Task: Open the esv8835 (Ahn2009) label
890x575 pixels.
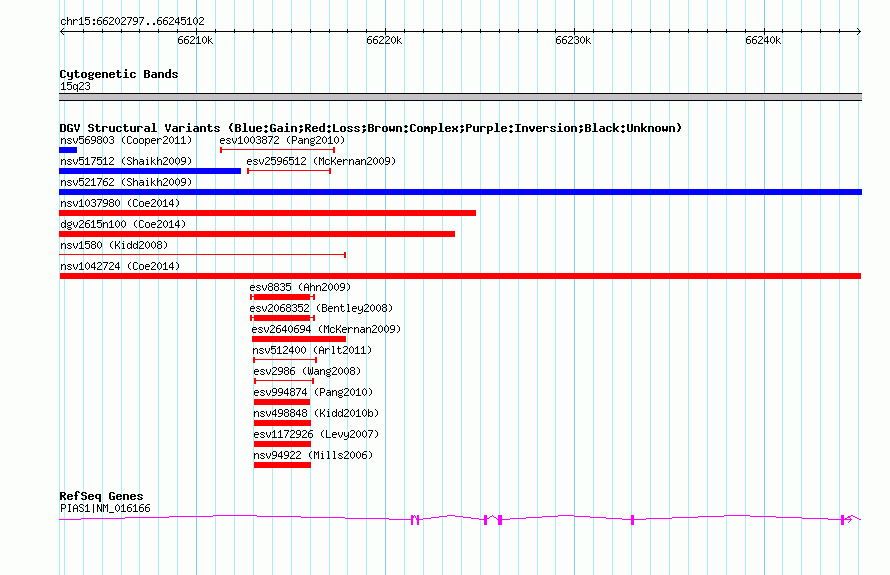Action: pos(300,287)
